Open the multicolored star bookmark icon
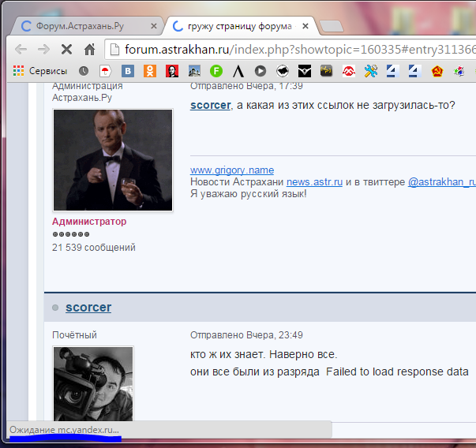Image resolution: width=476 pixels, height=448 pixels. click(459, 71)
